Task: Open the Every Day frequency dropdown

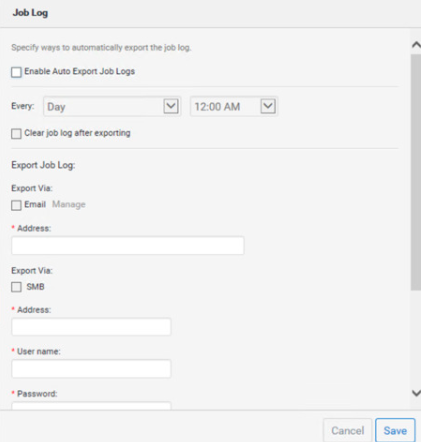Action: 112,107
